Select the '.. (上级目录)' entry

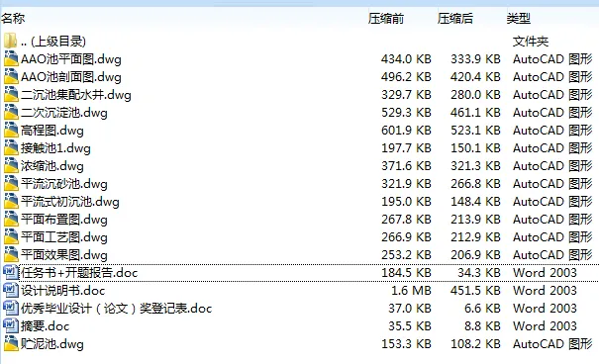[53, 42]
